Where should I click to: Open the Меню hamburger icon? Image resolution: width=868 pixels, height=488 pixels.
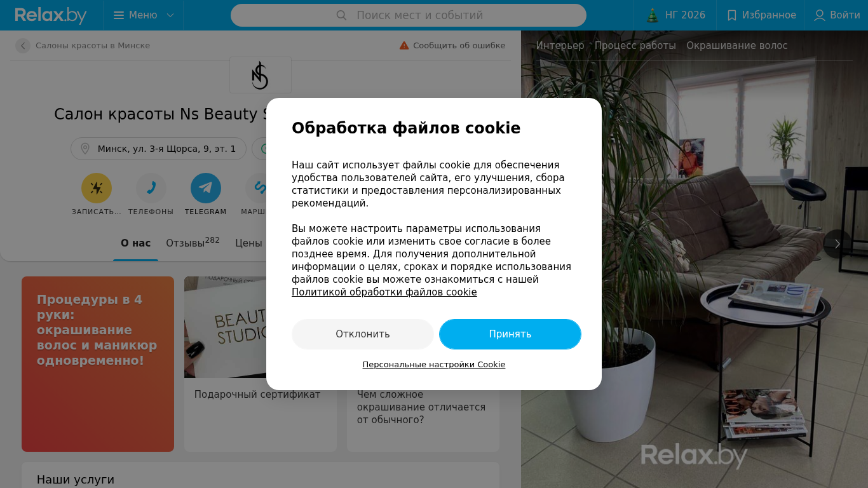(x=119, y=15)
